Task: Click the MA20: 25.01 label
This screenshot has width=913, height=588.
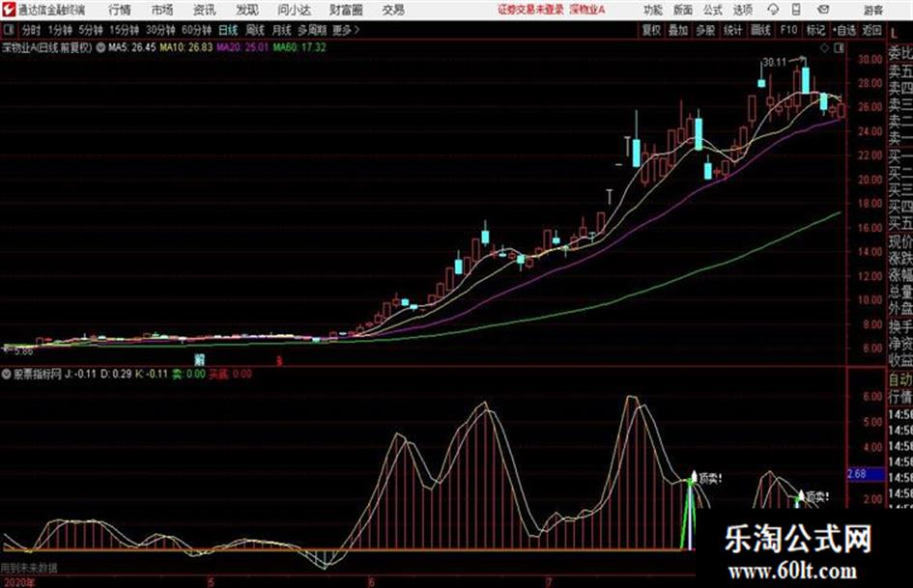Action: [x=243, y=47]
